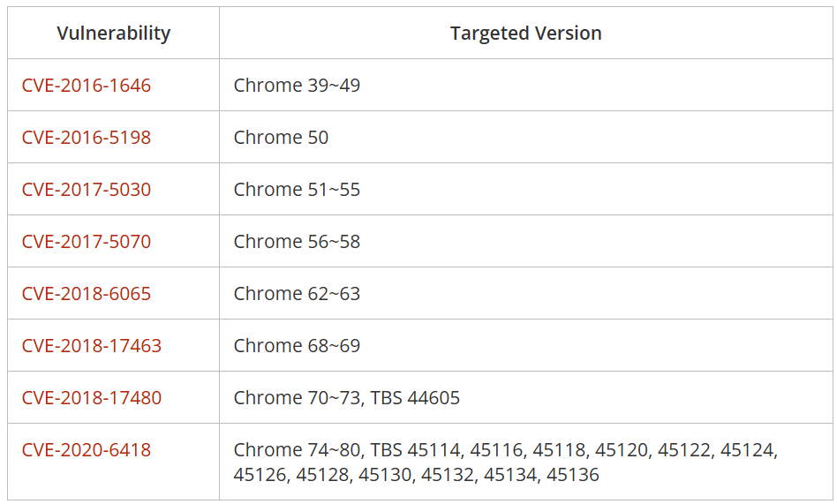This screenshot has width=837, height=504.
Task: Click the Chrome 62~63 cell text
Action: pos(297,294)
